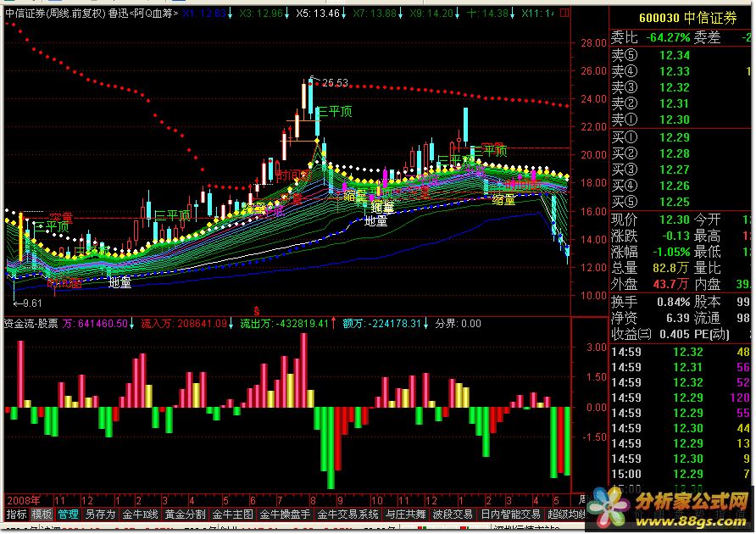The height and width of the screenshot is (534, 756).
Task: Click the 2008年 label on the time axis
Action: click(x=24, y=500)
